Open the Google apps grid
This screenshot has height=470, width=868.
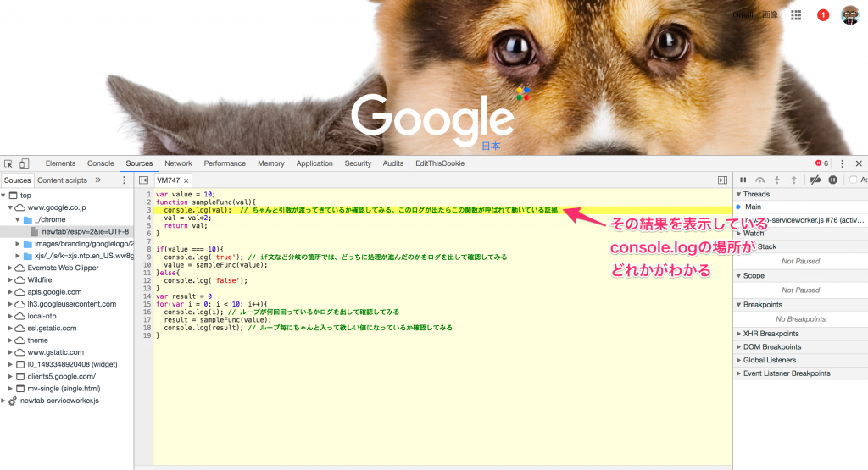796,15
